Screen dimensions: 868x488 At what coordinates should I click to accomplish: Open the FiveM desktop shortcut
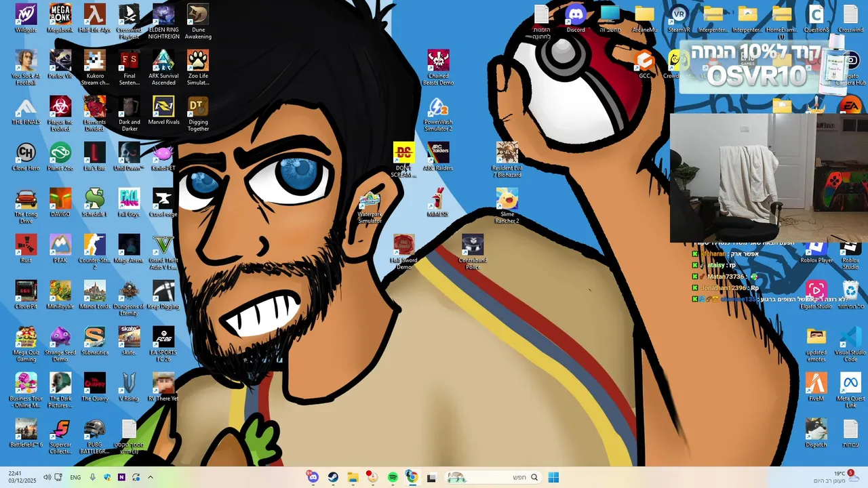point(816,388)
